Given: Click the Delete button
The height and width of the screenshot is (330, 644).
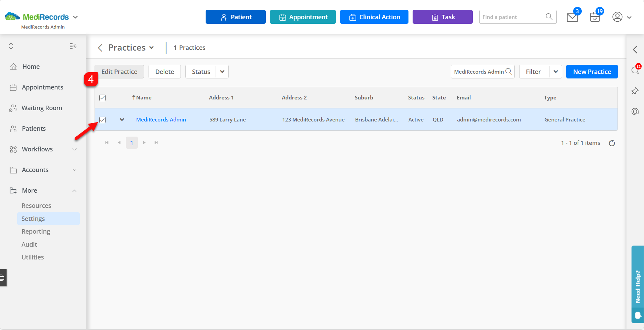Looking at the screenshot, I should click(x=165, y=72).
